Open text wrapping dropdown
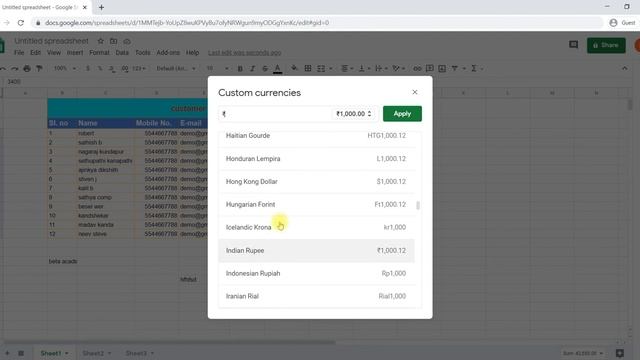 click(381, 69)
